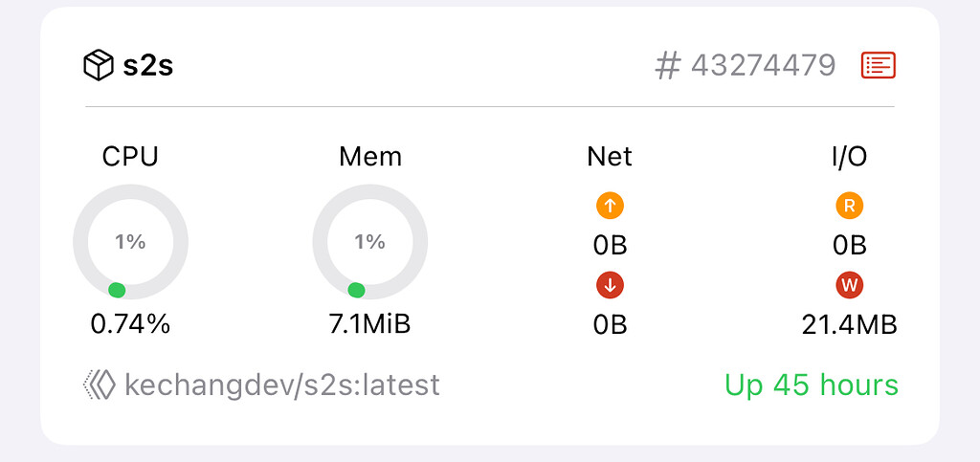Select the CPU usage ring gauge
The width and height of the screenshot is (980, 462).
click(x=130, y=242)
